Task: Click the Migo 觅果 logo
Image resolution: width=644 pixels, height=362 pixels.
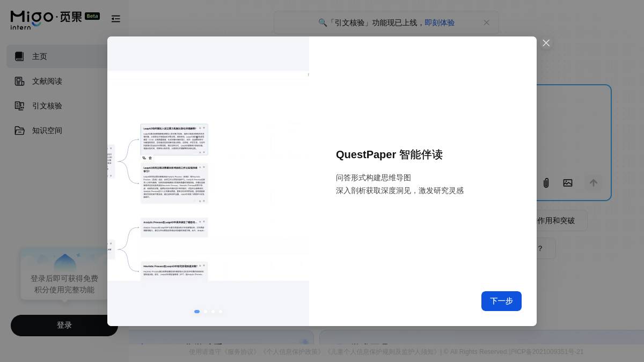Action: (x=47, y=19)
